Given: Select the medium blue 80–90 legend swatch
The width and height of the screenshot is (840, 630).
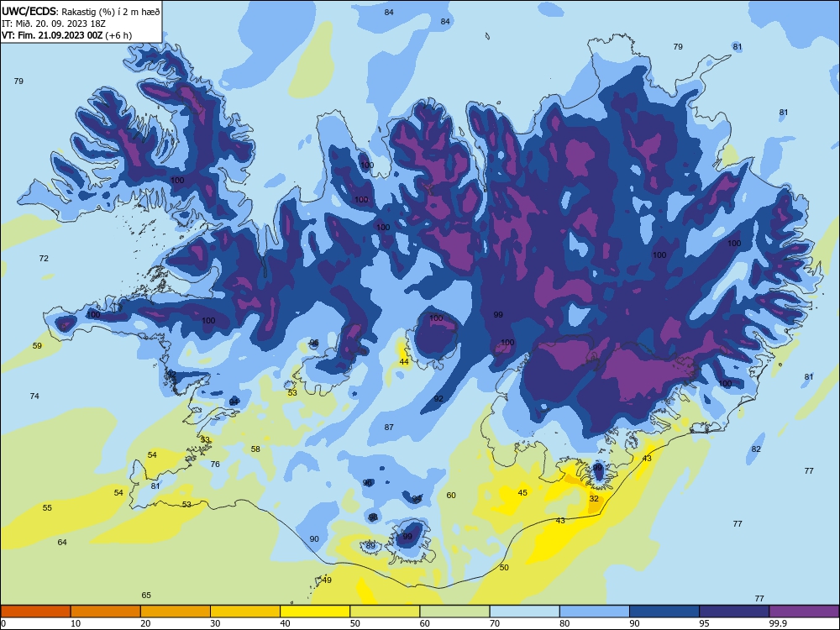Looking at the screenshot, I should 595,612.
